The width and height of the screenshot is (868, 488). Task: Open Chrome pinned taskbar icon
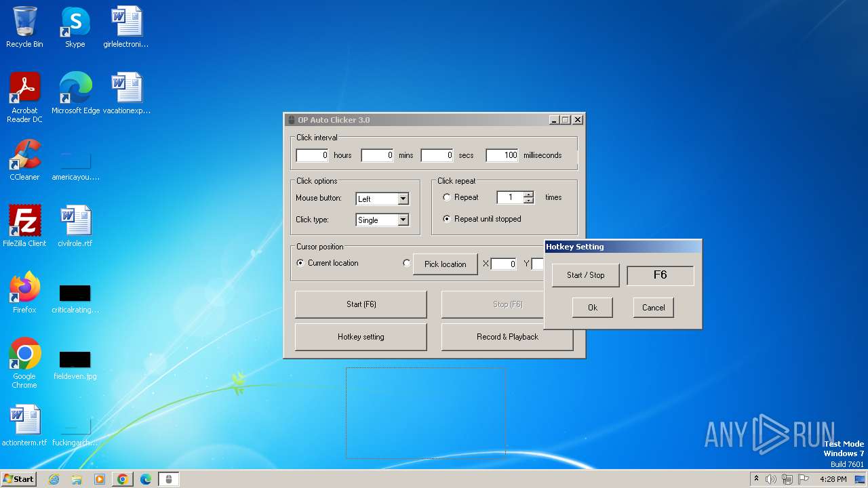point(123,479)
